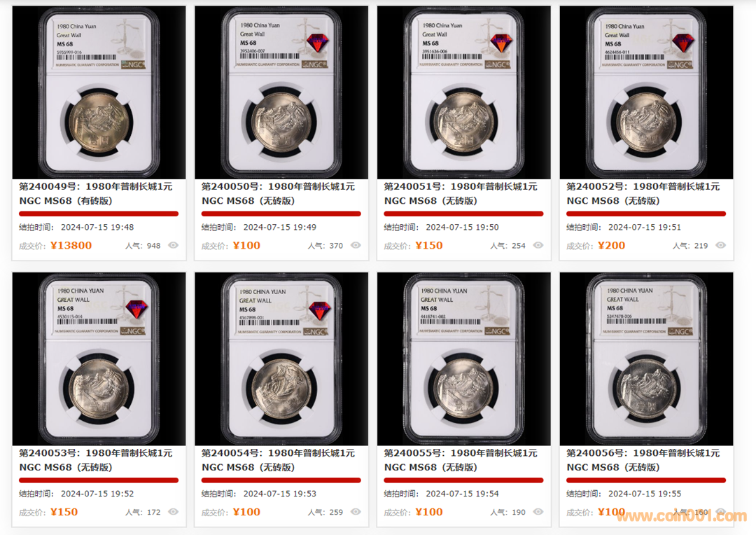Open title link for lot 第240051号
The height and width of the screenshot is (535, 756).
[x=461, y=193]
